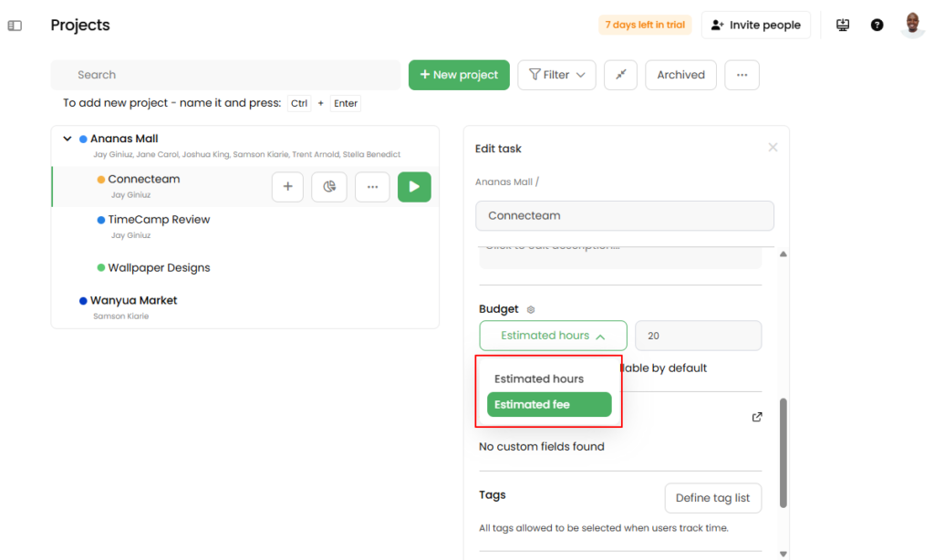Open the Connecteam report chart icon

328,186
